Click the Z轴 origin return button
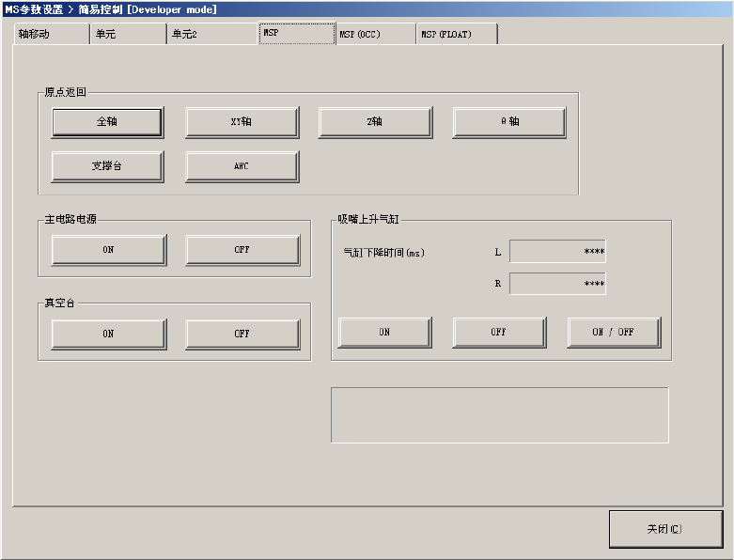 [x=375, y=122]
